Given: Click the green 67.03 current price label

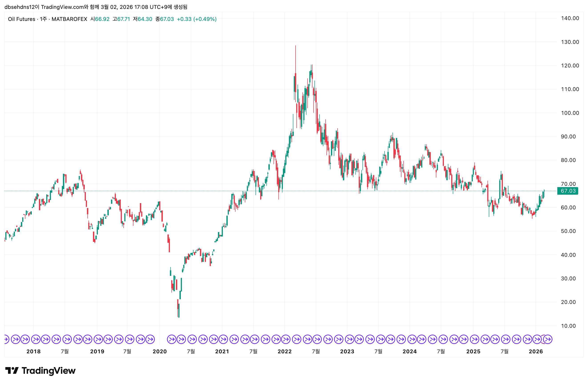Looking at the screenshot, I should 568,191.
